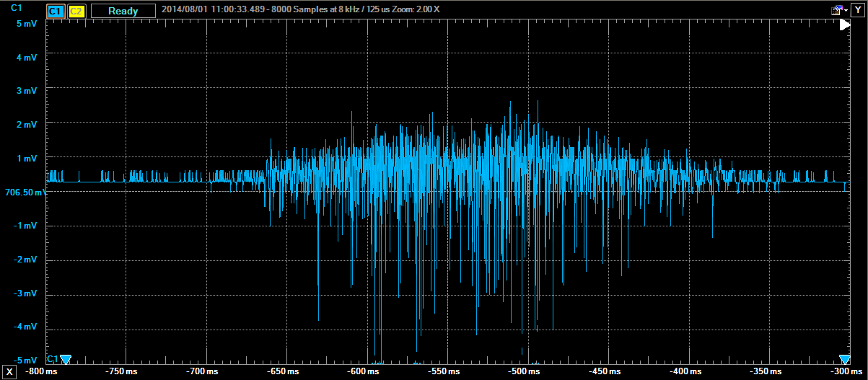Click the -800 ms time axis label
The width and height of the screenshot is (868, 380).
pyautogui.click(x=41, y=371)
